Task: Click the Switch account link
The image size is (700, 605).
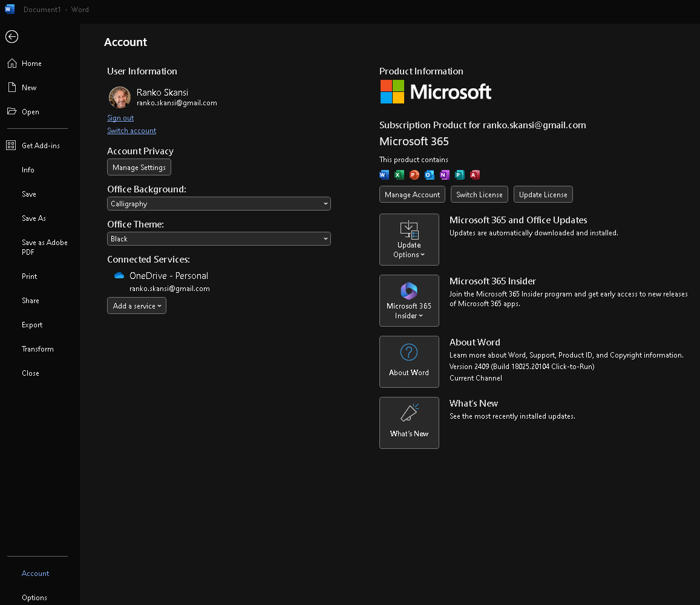Action: [x=132, y=130]
